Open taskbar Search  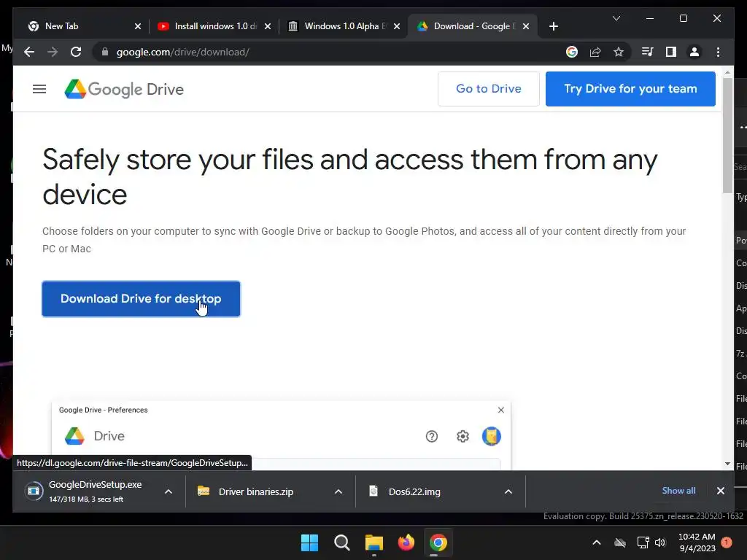coord(342,542)
